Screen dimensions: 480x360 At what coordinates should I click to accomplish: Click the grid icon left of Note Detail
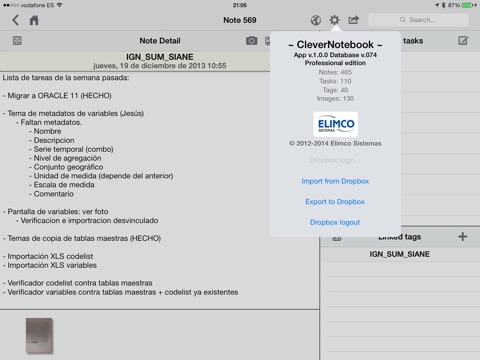(x=17, y=41)
